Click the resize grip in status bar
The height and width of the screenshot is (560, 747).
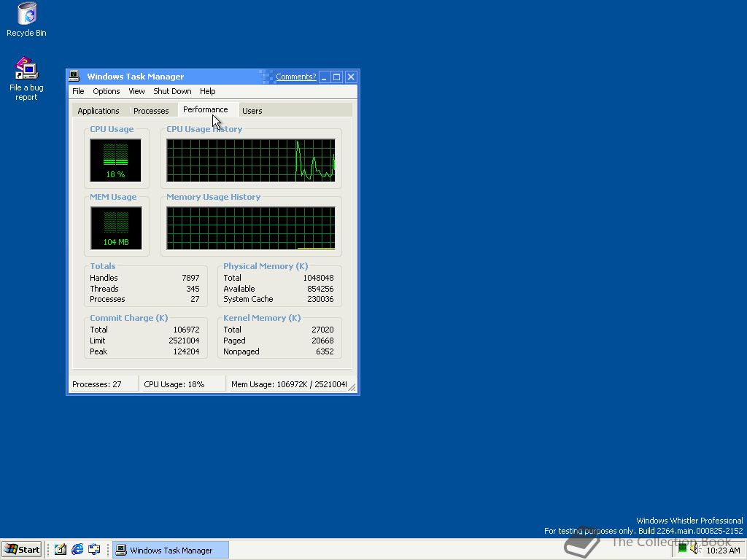pos(352,388)
